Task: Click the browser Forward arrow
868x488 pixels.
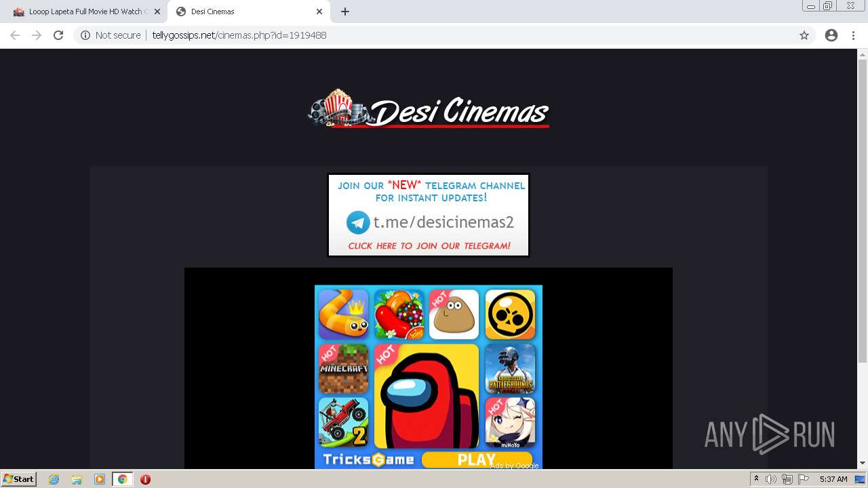Action: tap(37, 35)
